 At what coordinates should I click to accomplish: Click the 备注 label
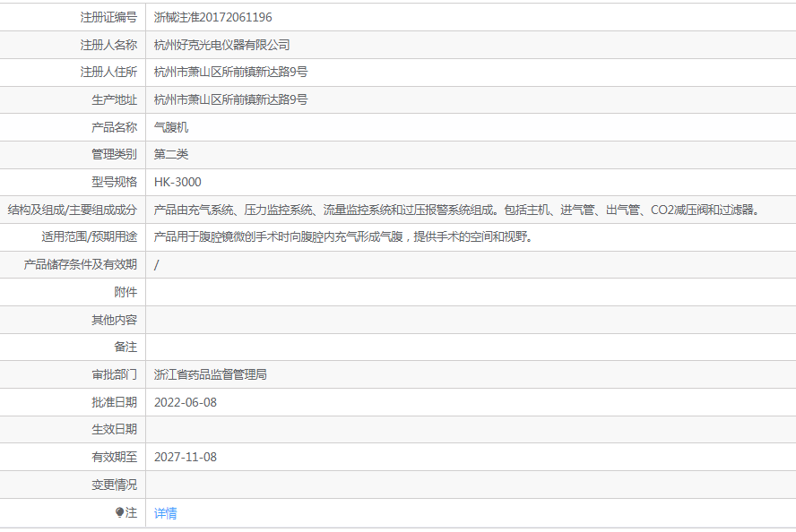125,347
